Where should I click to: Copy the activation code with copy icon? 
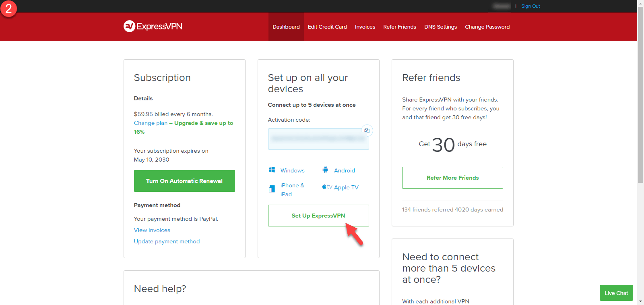click(367, 131)
